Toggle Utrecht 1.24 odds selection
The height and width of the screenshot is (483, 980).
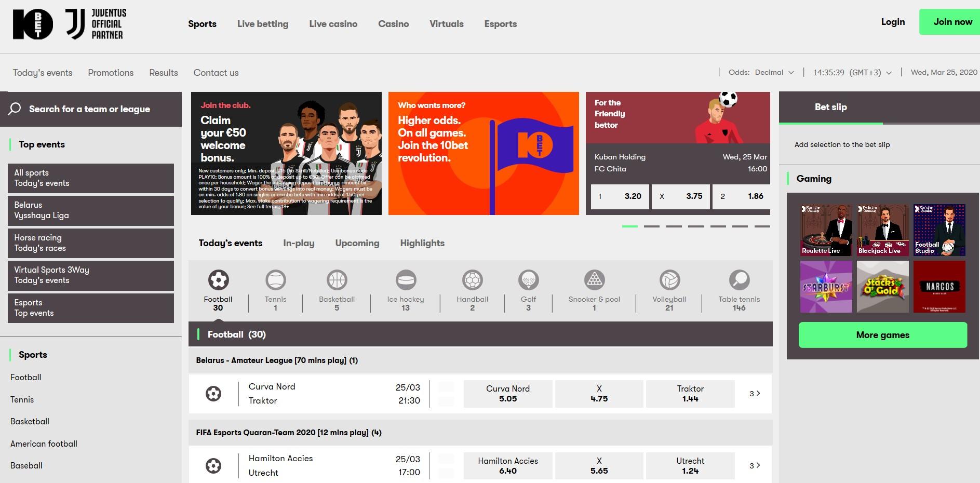(x=690, y=466)
